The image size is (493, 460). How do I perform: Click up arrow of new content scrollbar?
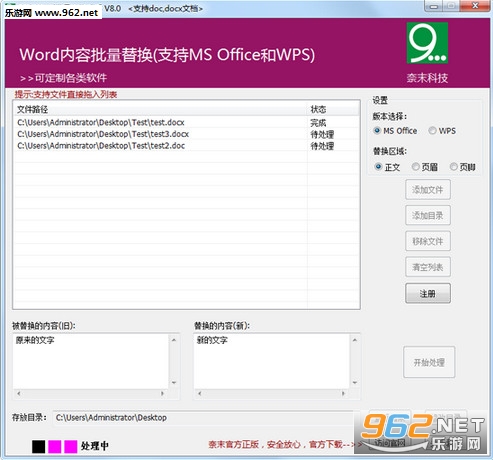tap(355, 340)
